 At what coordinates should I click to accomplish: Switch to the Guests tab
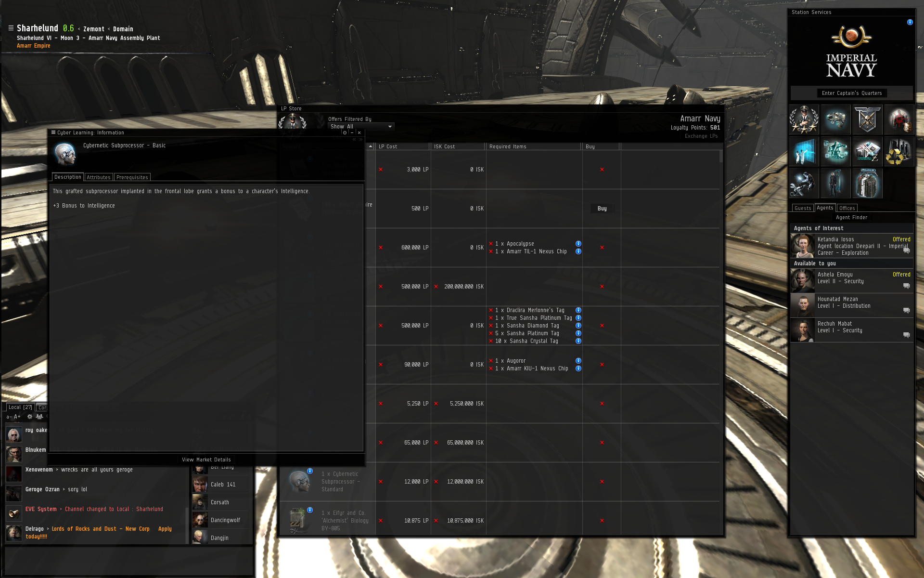803,208
